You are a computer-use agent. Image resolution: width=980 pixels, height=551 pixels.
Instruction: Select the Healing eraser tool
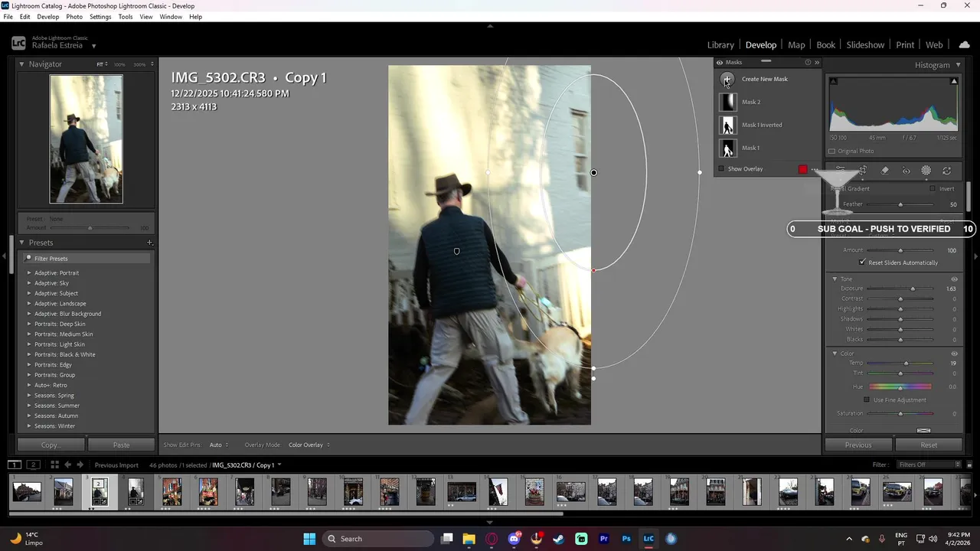[885, 171]
